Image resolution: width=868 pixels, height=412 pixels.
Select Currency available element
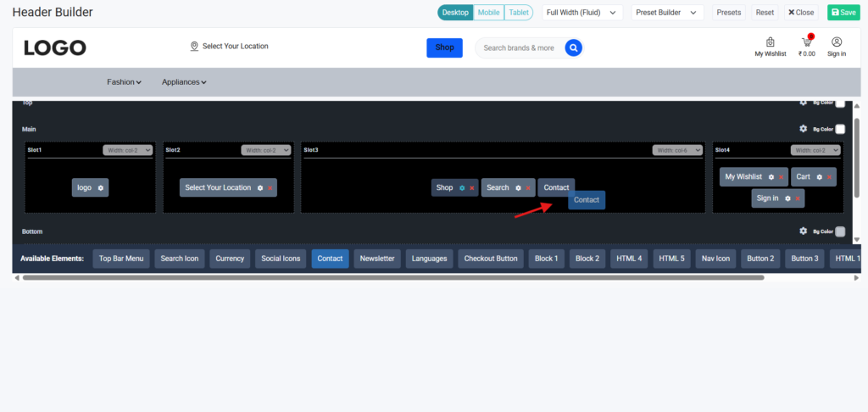coord(231,259)
